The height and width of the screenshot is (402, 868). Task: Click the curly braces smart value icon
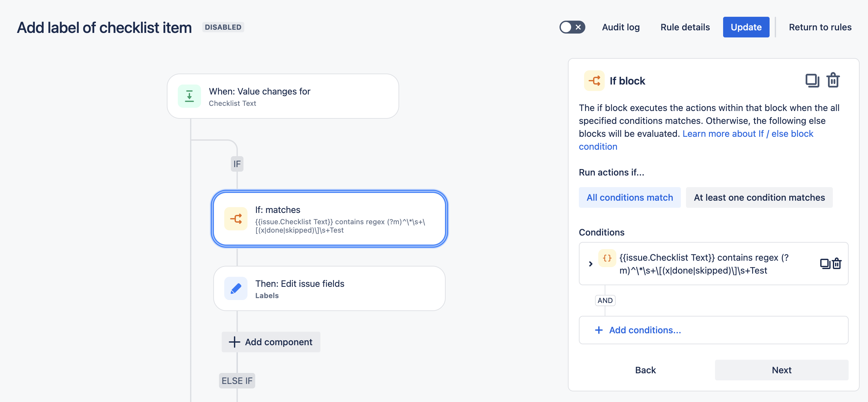pos(607,258)
